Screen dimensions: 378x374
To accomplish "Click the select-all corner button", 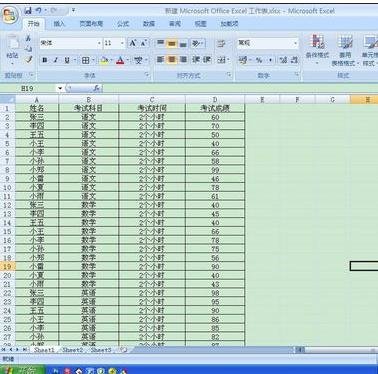I will [x=8, y=99].
